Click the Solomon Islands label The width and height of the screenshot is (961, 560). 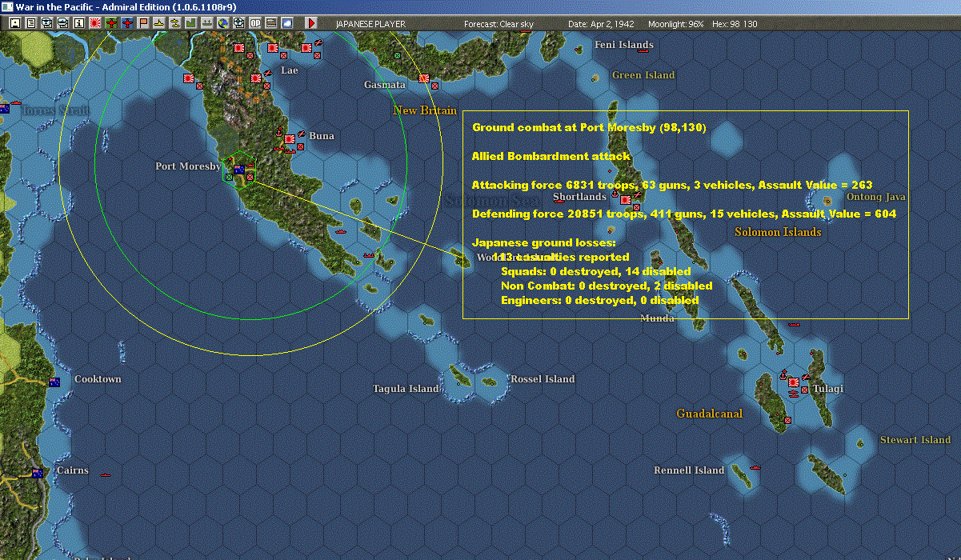pyautogui.click(x=779, y=232)
